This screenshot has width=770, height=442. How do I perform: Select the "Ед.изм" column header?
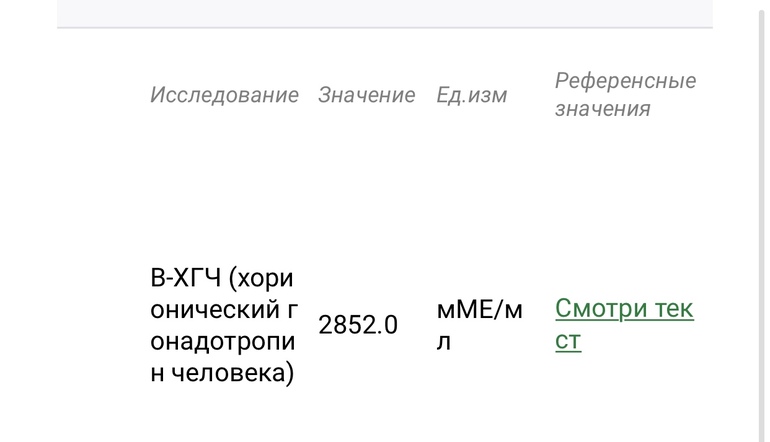pos(471,95)
